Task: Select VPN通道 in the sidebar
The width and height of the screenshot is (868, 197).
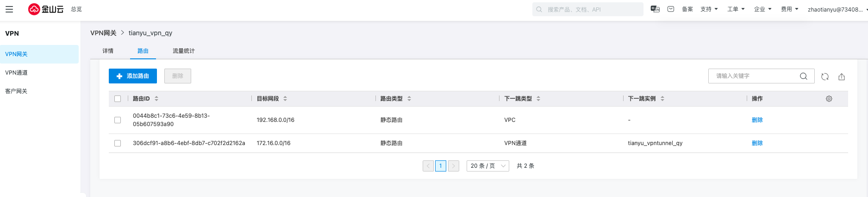Action: pos(17,73)
